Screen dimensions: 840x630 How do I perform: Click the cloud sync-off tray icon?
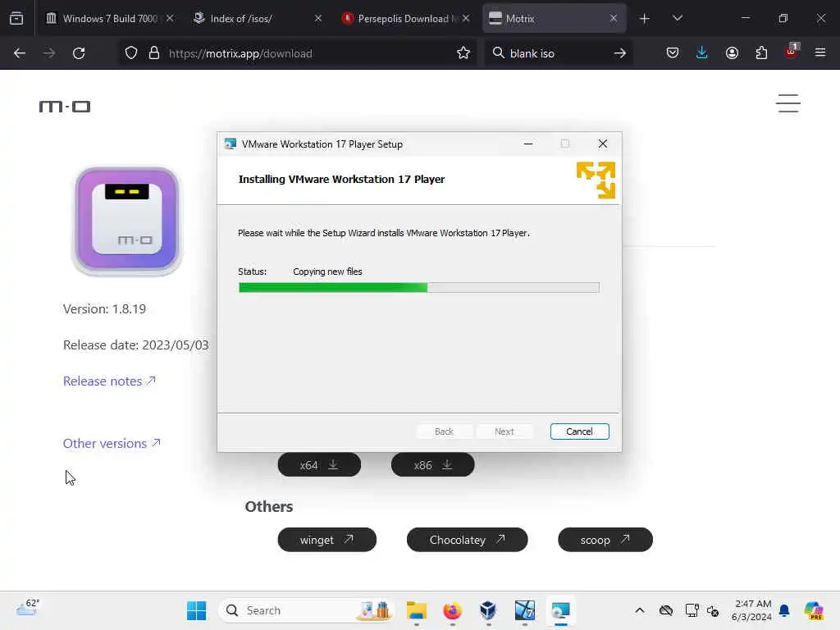pos(666,610)
